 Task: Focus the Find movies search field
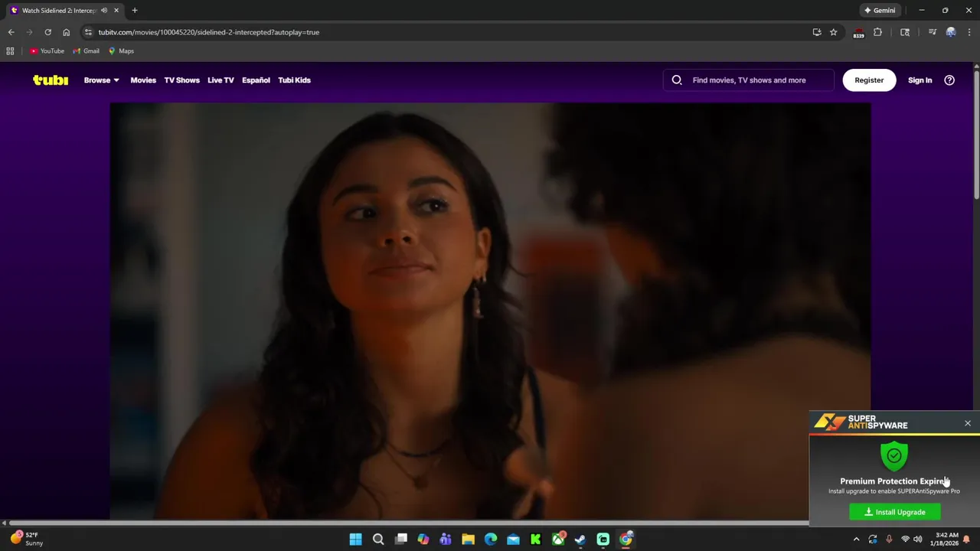pos(749,80)
